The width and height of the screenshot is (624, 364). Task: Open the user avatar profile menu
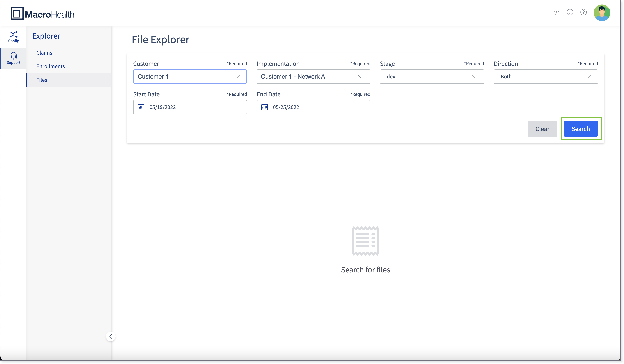602,13
